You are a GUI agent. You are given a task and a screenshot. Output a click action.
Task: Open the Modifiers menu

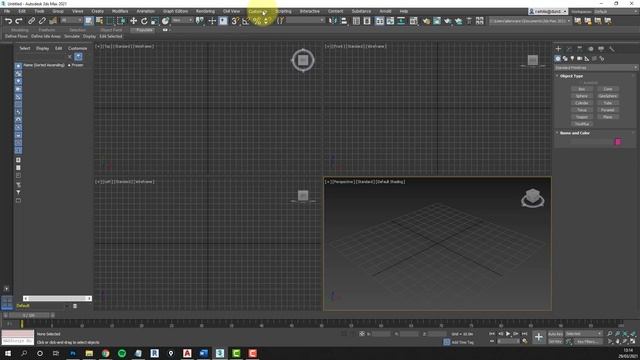pos(120,11)
